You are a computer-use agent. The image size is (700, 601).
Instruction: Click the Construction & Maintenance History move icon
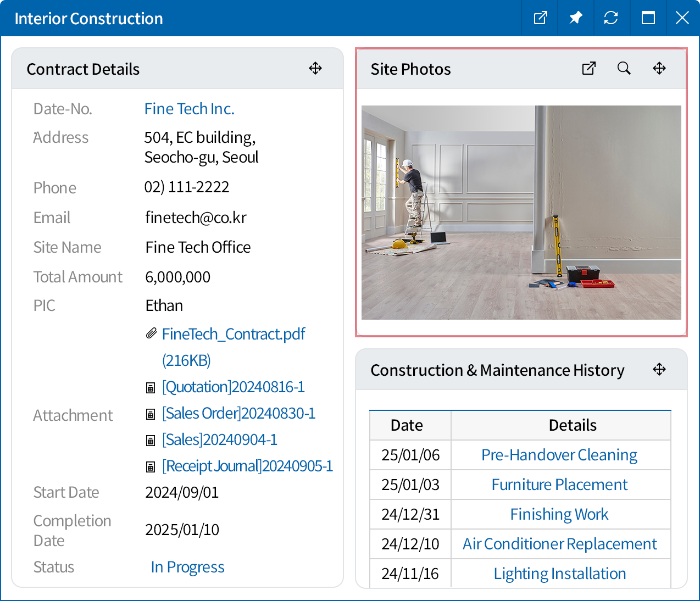click(659, 369)
